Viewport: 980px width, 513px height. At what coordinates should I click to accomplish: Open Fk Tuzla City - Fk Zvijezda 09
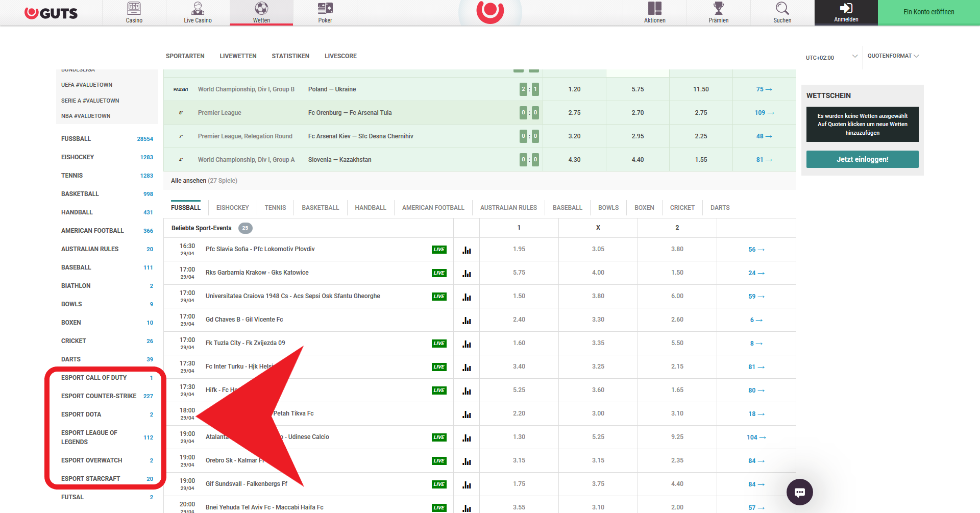[246, 343]
